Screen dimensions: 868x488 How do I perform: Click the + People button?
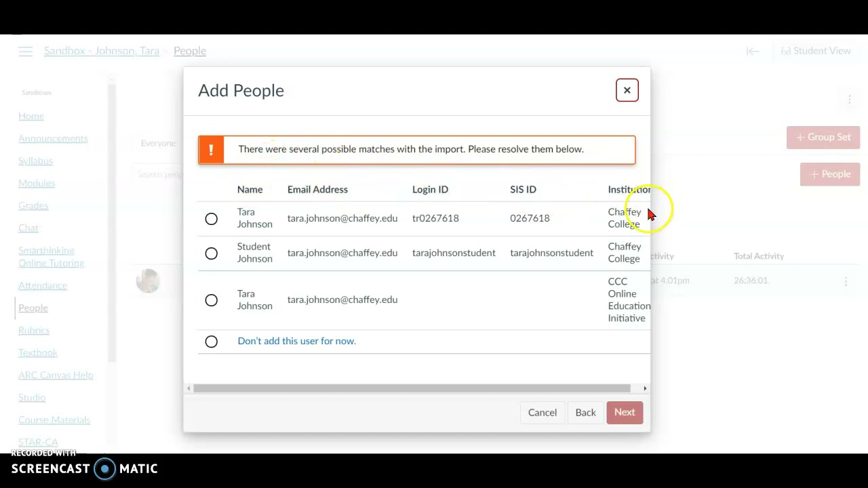(x=830, y=174)
